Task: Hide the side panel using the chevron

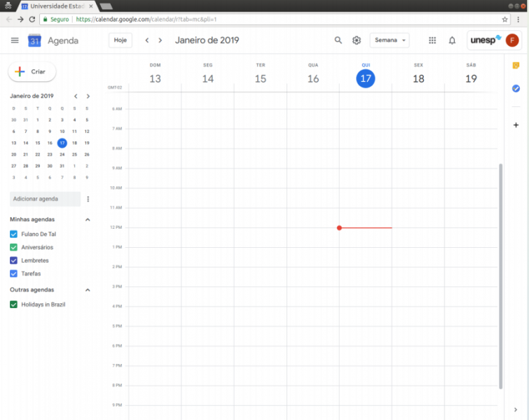Action: (516, 409)
